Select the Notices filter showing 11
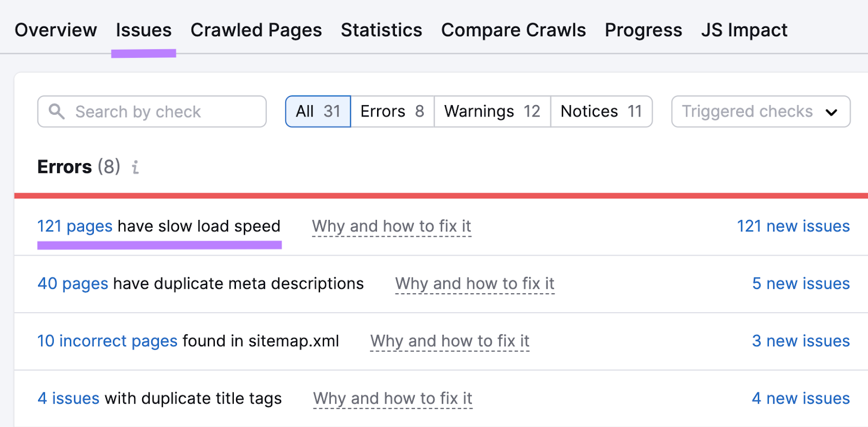This screenshot has width=868, height=427. coord(601,111)
